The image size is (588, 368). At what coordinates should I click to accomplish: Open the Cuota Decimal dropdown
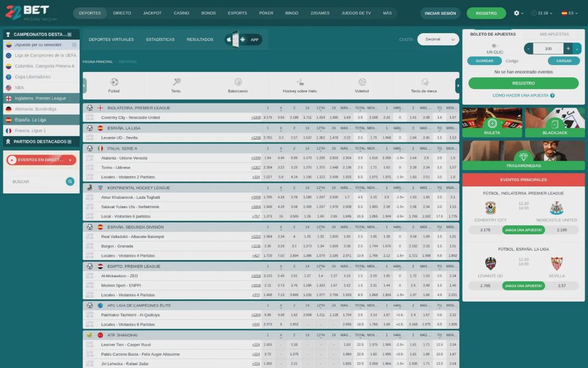(x=438, y=39)
